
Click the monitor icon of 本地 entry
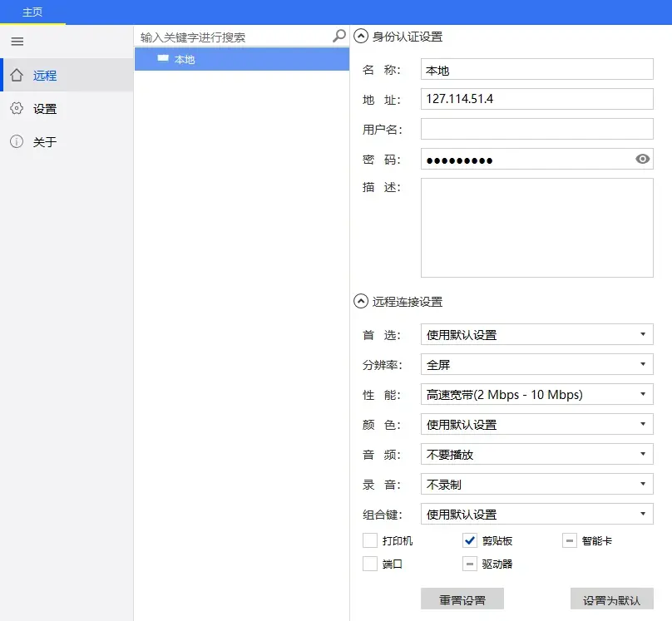(x=163, y=58)
